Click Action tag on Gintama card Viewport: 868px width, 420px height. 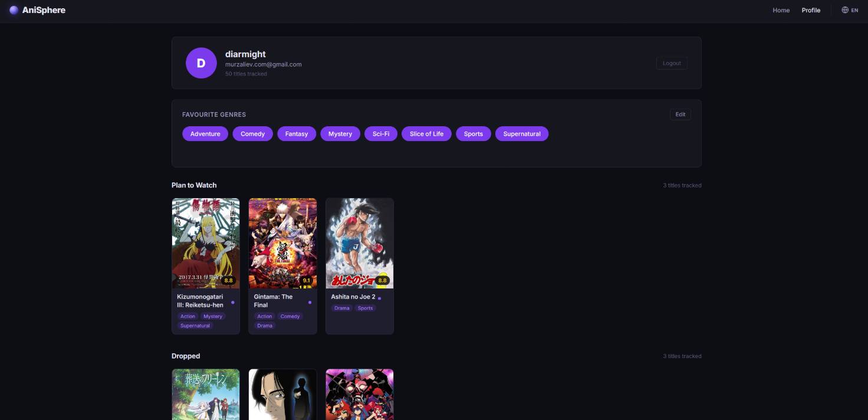[265, 316]
